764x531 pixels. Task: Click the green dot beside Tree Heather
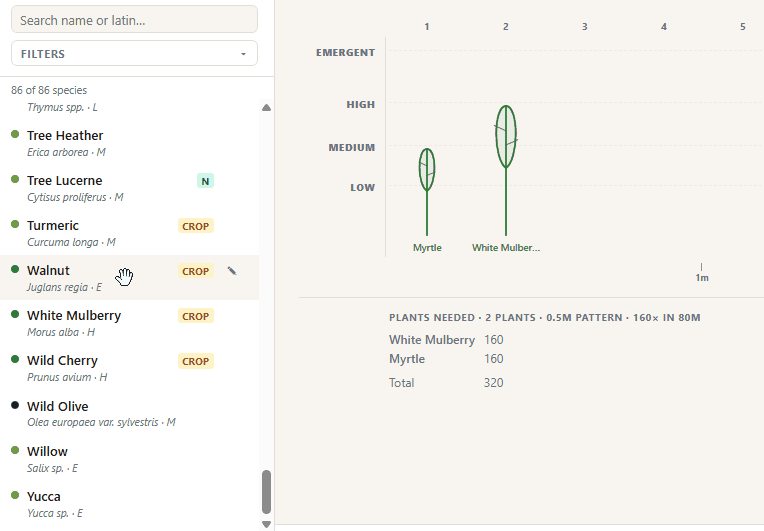click(15, 134)
